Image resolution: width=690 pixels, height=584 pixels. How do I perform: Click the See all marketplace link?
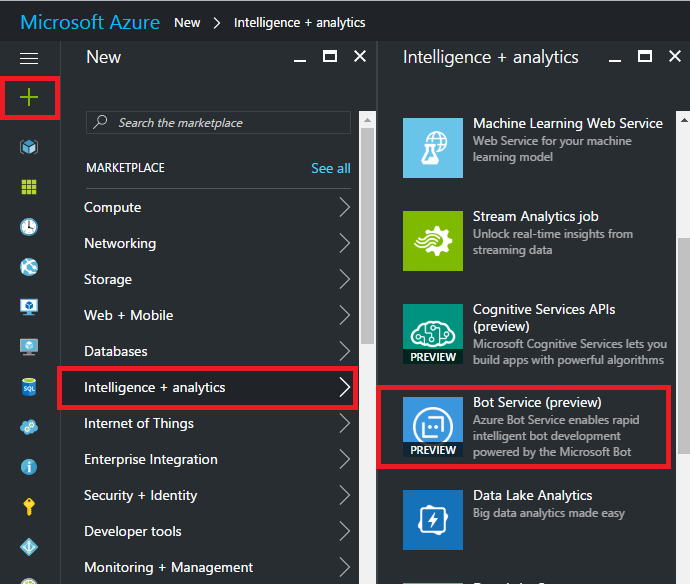(330, 169)
